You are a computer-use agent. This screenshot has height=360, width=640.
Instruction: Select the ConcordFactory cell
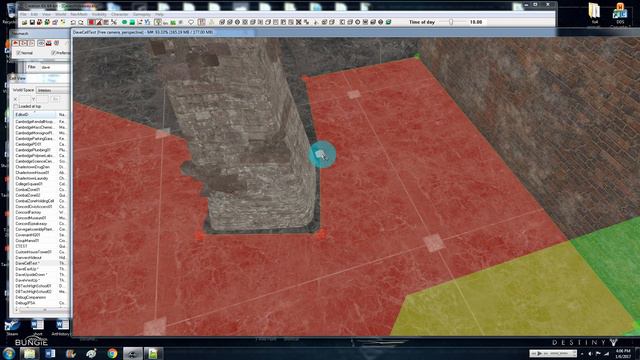tap(28, 213)
